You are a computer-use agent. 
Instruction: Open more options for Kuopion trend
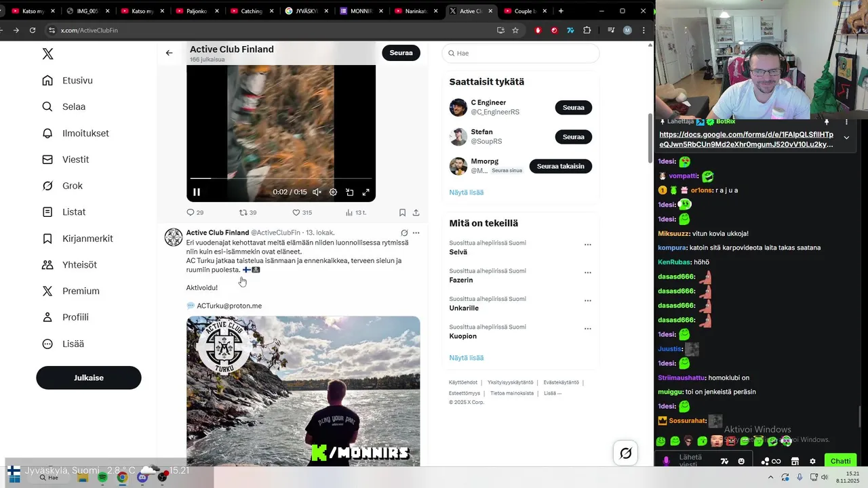(x=587, y=329)
